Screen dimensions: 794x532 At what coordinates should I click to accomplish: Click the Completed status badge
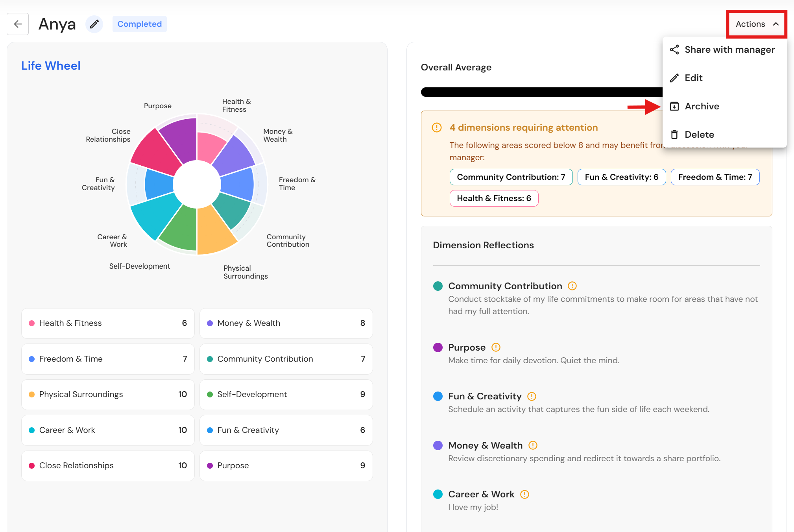click(x=140, y=24)
